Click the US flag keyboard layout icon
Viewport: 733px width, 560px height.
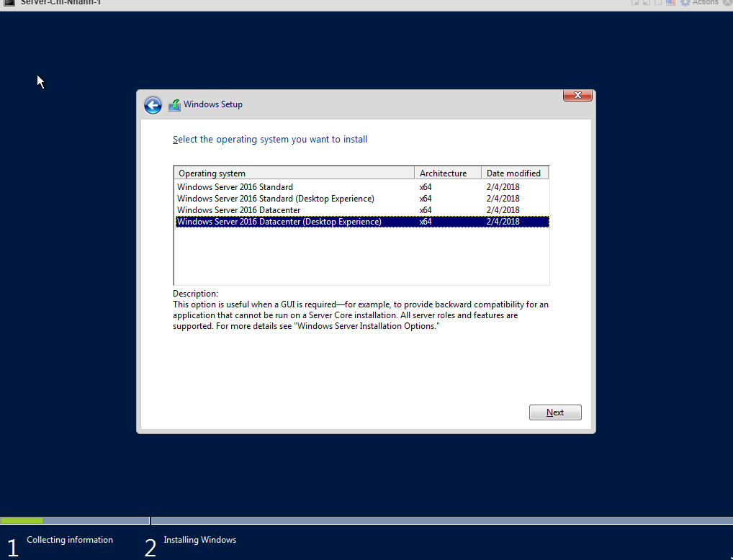click(670, 2)
